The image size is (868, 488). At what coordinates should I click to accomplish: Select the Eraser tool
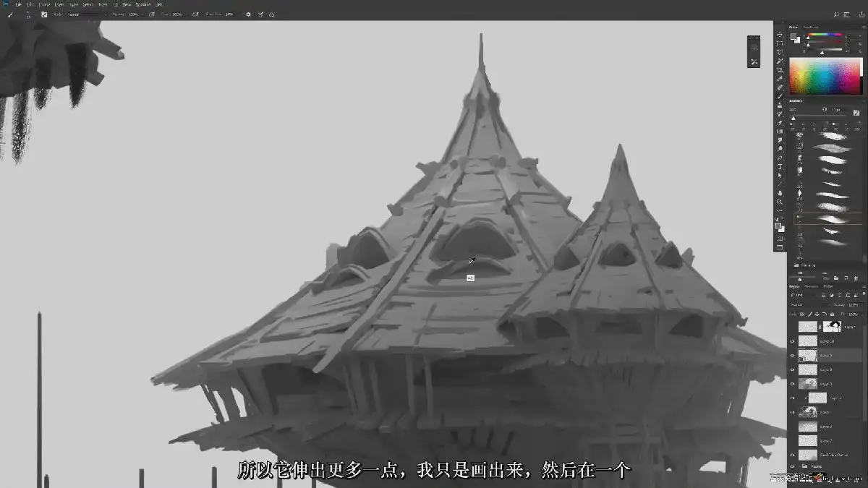pyautogui.click(x=780, y=123)
